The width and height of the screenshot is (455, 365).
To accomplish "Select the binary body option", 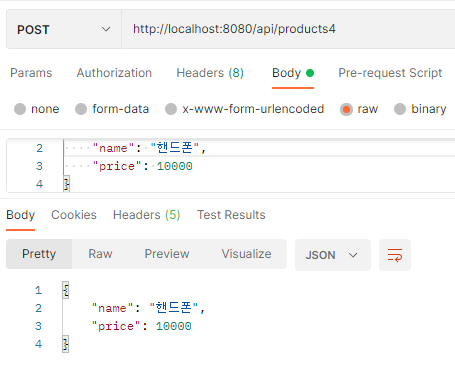I will pos(420,109).
